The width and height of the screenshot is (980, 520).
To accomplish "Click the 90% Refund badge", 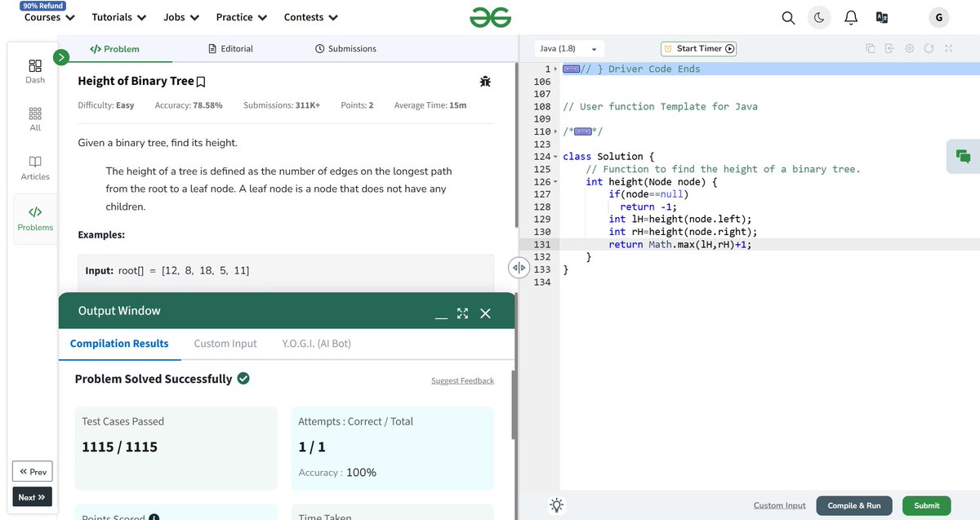I will pos(42,6).
